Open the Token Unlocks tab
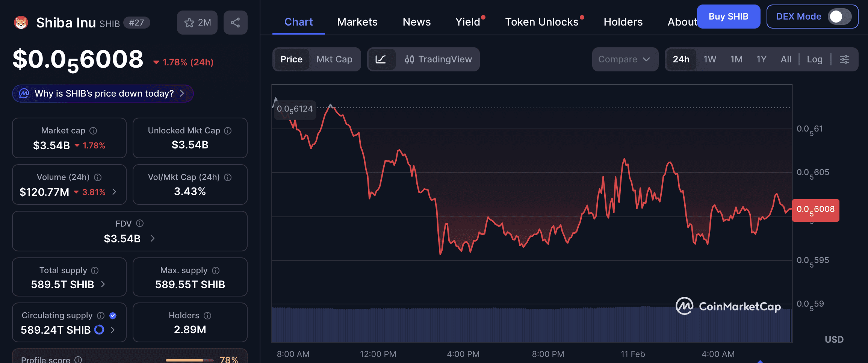The image size is (868, 363). click(x=541, y=22)
